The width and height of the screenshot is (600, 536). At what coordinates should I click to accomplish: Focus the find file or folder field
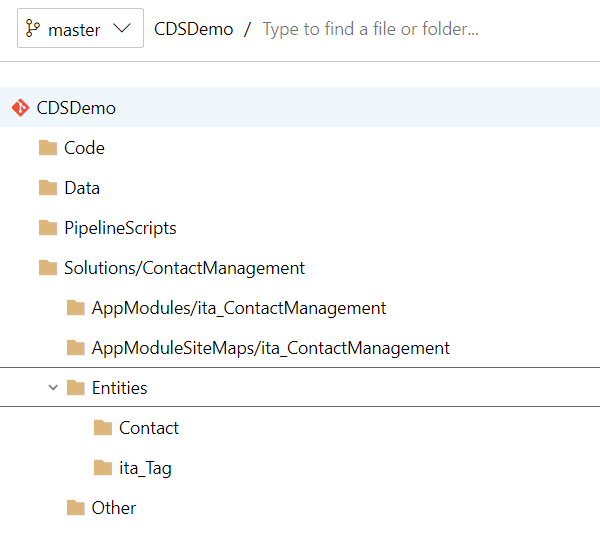[x=429, y=29]
